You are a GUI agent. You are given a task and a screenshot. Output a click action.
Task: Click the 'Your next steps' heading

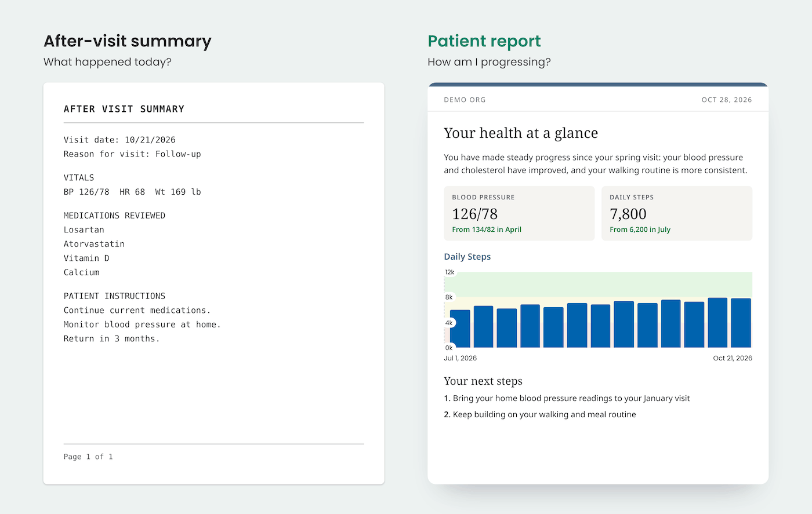[x=483, y=381]
